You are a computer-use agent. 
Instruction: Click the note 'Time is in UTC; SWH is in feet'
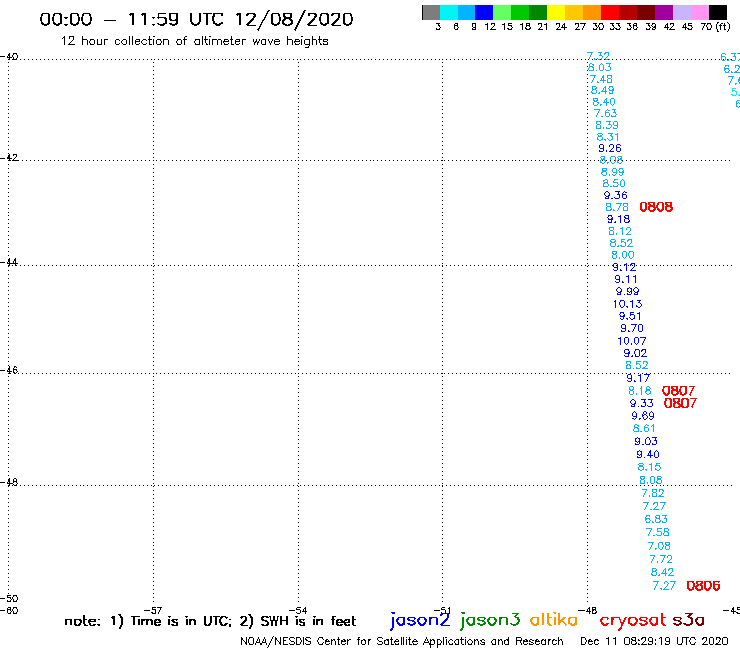click(210, 621)
